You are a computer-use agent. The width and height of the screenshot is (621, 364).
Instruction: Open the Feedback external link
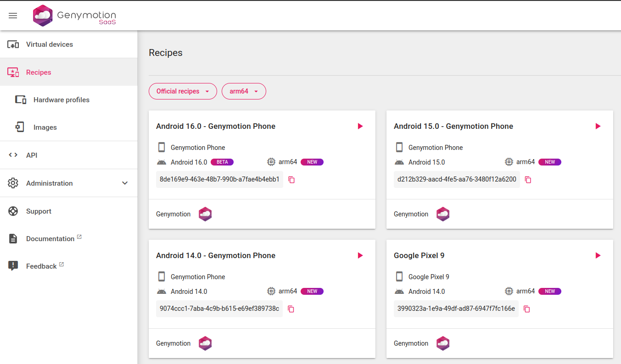41,266
